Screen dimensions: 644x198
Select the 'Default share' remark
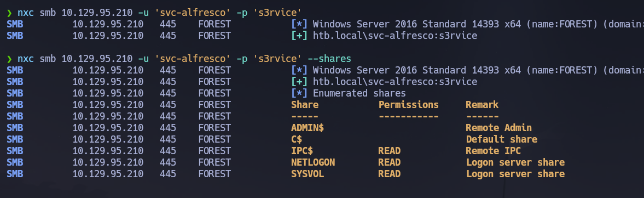pyautogui.click(x=502, y=139)
